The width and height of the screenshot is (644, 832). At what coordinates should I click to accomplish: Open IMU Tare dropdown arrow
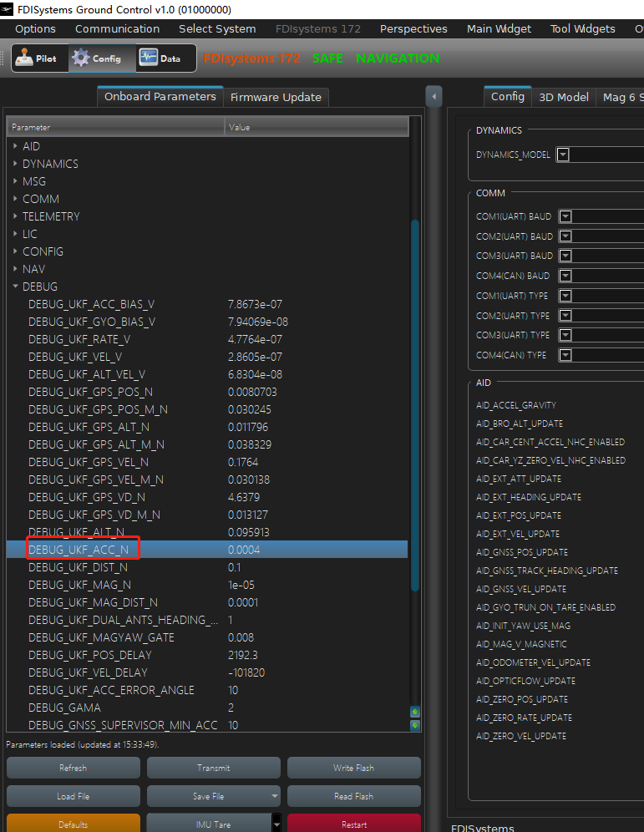click(x=276, y=824)
